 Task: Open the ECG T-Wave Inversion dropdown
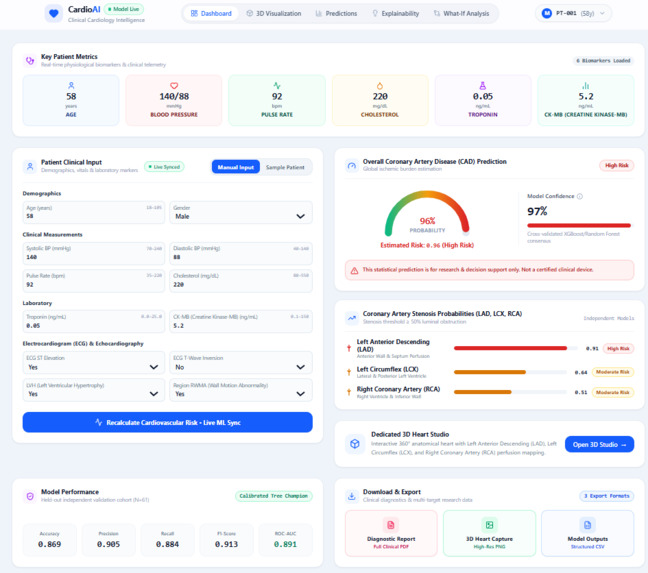241,363
